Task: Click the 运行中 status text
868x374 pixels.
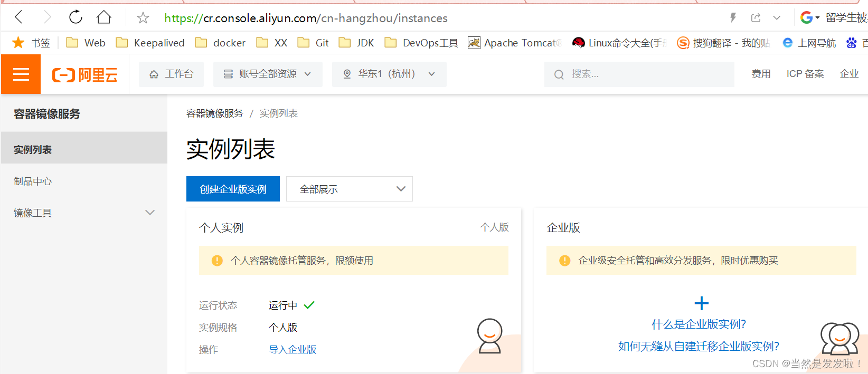Action: 283,305
